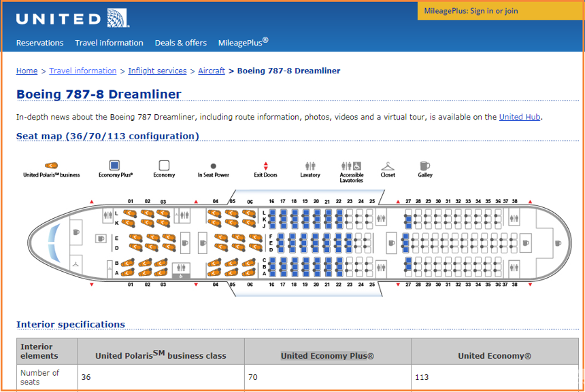The width and height of the screenshot is (585, 392).
Task: Click the Galley cup legend icon
Action: (x=424, y=166)
